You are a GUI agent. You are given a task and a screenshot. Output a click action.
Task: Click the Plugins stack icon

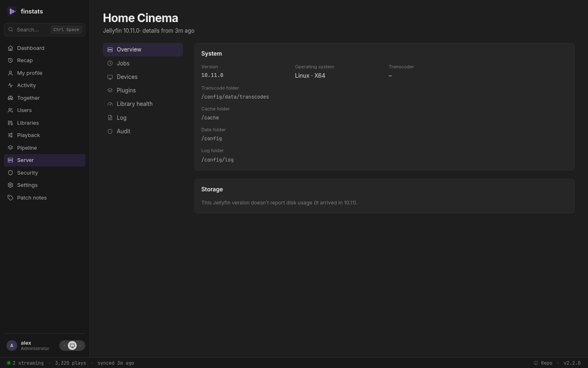(110, 90)
